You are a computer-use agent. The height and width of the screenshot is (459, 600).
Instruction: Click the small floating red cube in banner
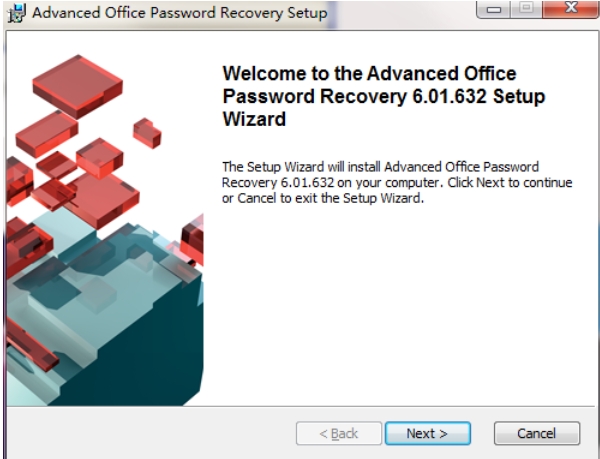coord(147,133)
